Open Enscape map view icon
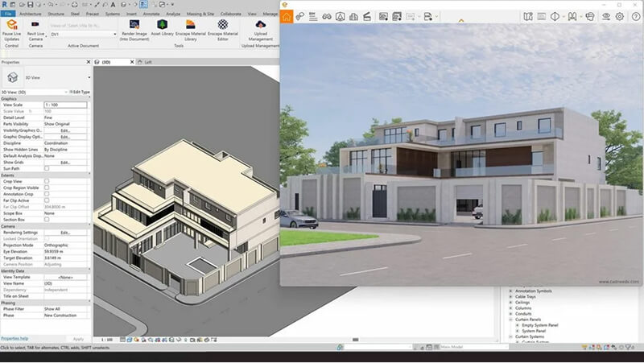Image resolution: width=644 pixels, height=363 pixels. 528,16
